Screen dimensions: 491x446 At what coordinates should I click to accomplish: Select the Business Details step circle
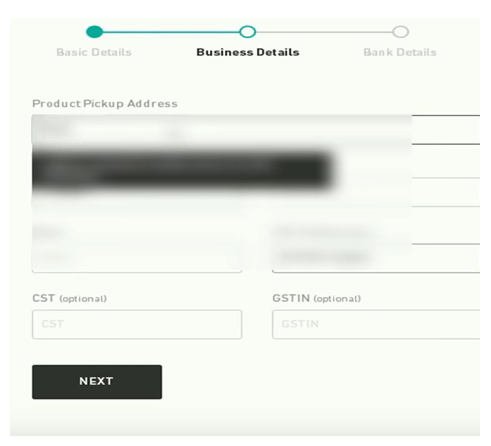(247, 32)
